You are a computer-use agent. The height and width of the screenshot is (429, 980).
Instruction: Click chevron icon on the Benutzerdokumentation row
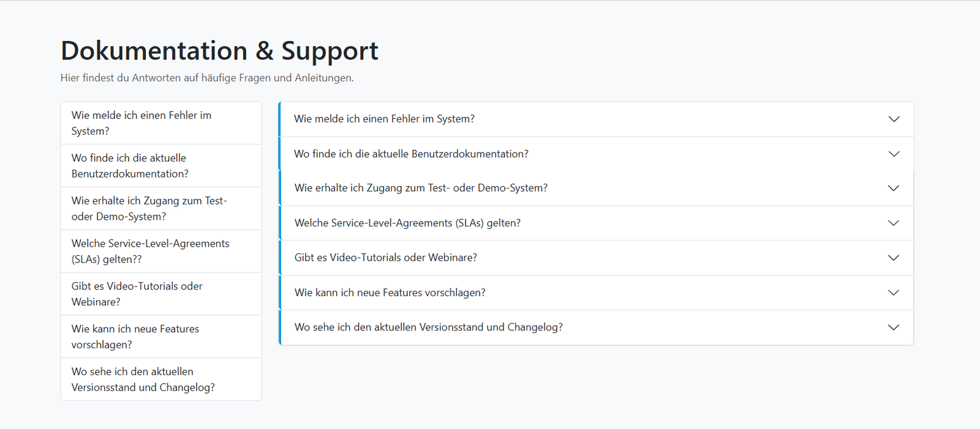894,154
